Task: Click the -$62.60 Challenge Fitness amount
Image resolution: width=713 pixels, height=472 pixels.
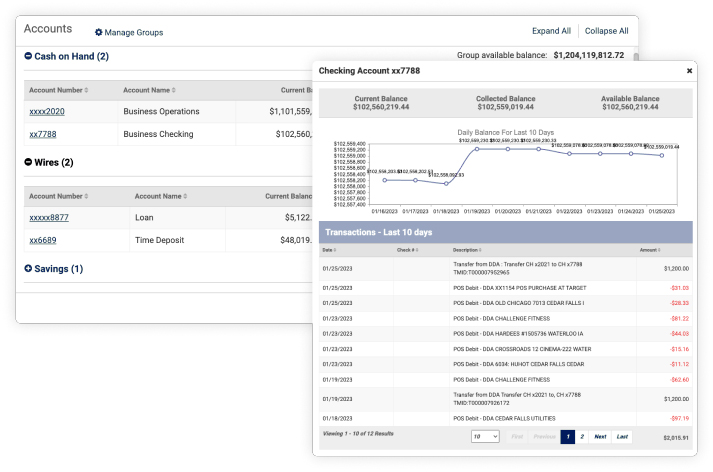Action: click(x=679, y=380)
